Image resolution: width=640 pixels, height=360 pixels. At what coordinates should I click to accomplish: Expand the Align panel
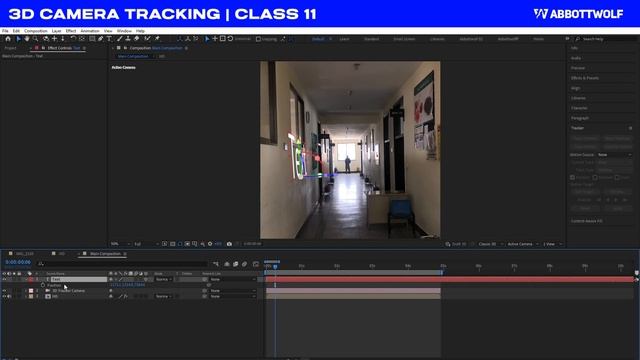tap(576, 88)
